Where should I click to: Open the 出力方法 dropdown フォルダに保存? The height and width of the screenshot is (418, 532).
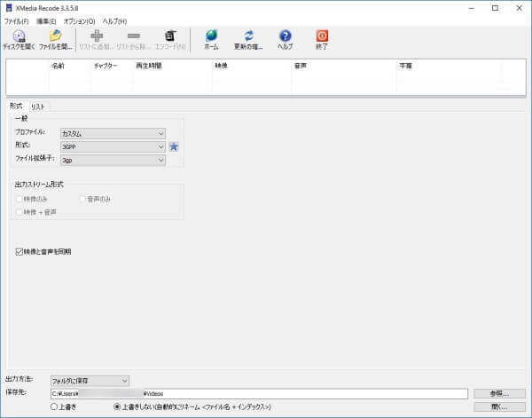coord(90,380)
